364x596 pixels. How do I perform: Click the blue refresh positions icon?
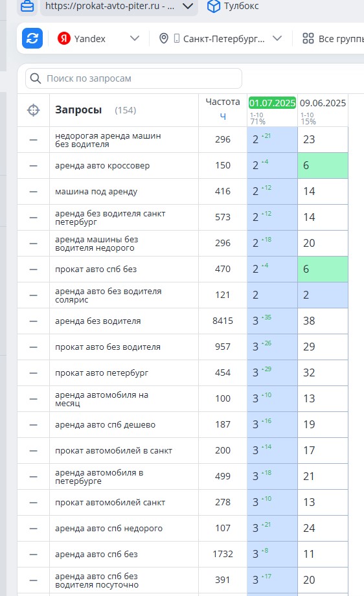click(32, 38)
